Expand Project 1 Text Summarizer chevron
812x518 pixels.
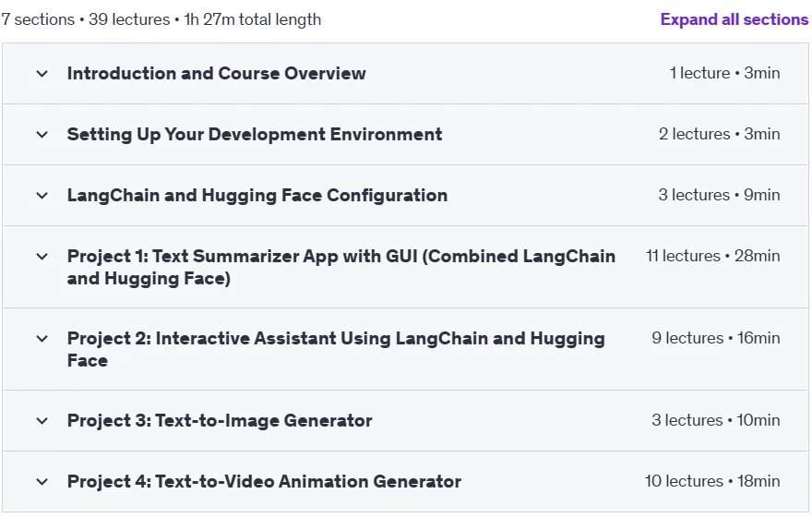pyautogui.click(x=42, y=257)
